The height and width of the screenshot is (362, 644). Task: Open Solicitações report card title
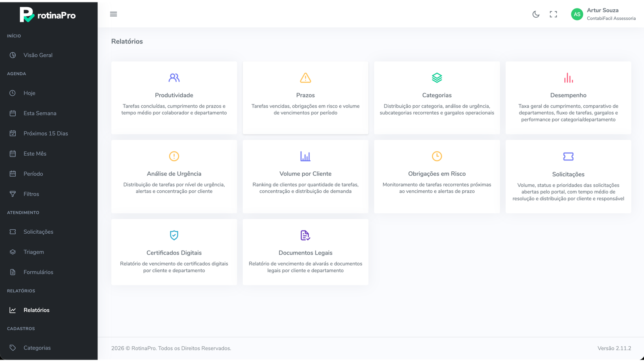tap(568, 174)
